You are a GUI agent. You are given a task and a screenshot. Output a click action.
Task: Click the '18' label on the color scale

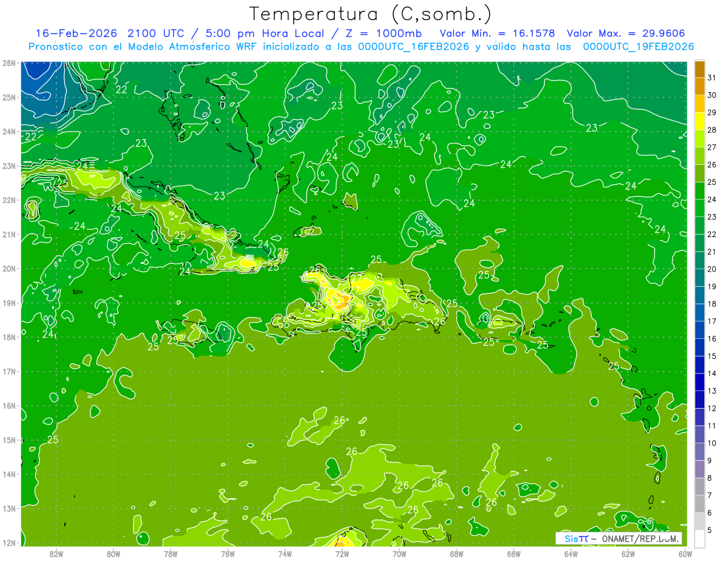pos(712,304)
